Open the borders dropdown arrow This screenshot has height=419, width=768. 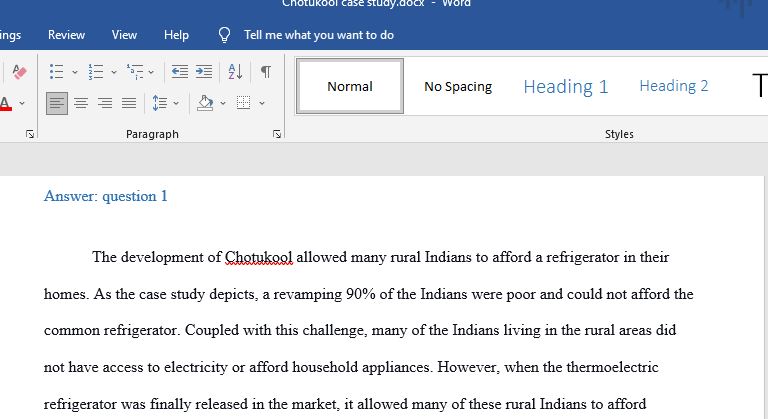tap(262, 103)
